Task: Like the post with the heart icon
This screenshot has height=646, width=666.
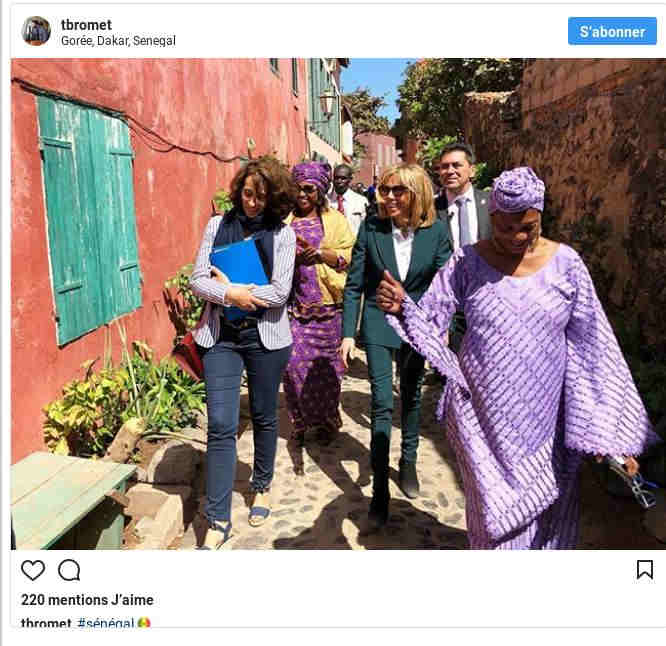Action: click(33, 570)
